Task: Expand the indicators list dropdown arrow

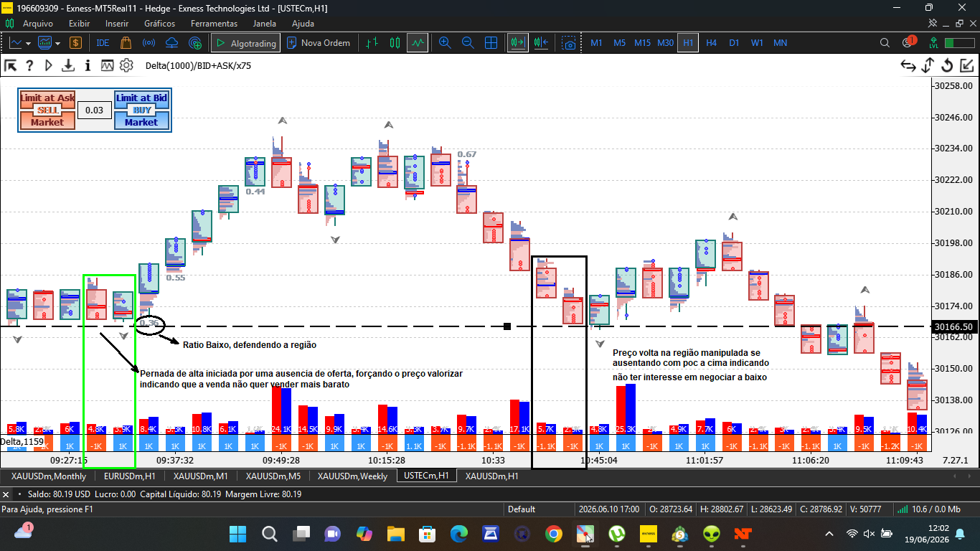Action: tap(57, 43)
